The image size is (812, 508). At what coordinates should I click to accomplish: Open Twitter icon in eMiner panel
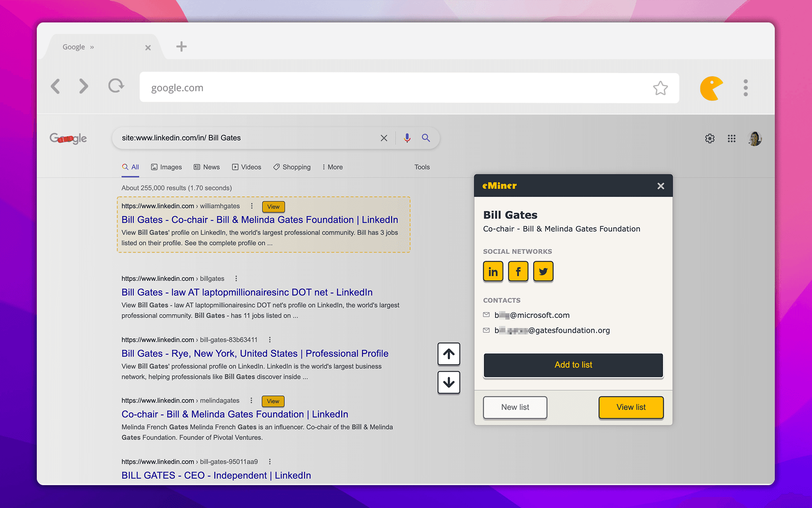coord(543,271)
